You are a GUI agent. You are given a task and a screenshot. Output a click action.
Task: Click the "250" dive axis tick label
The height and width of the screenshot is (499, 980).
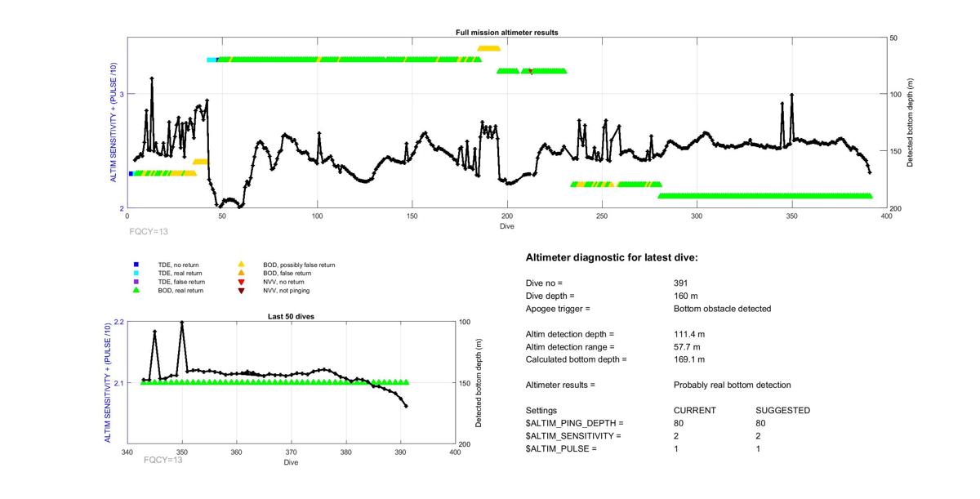(x=602, y=216)
